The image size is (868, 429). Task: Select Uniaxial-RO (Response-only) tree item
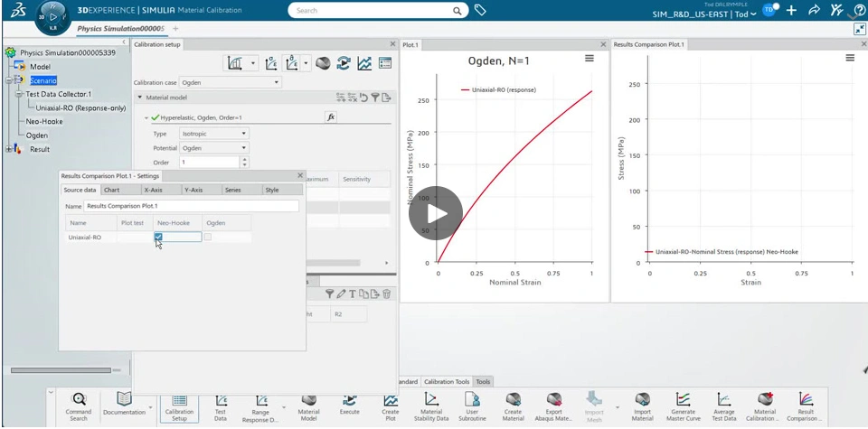point(80,108)
